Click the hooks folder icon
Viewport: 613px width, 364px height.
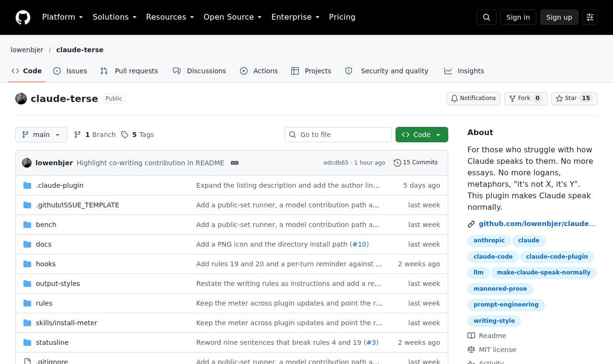pos(27,264)
